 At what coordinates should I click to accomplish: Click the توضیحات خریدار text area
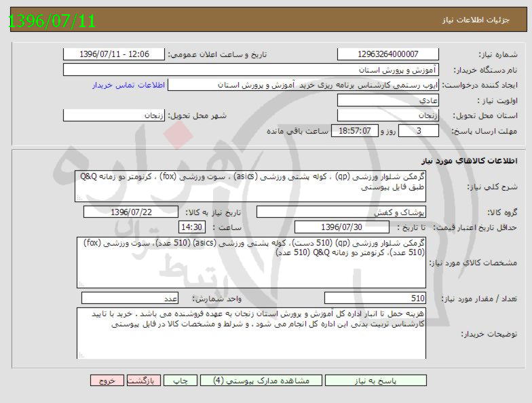point(251,333)
